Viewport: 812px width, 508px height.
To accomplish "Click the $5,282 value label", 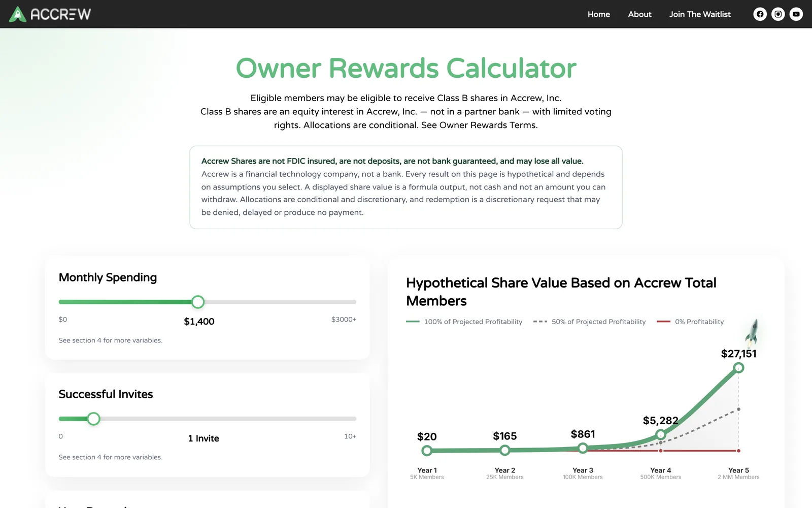I will tap(660, 421).
